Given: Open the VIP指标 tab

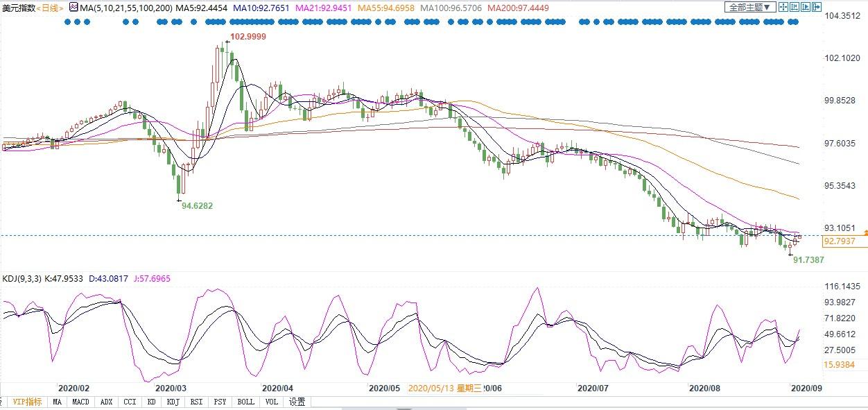Looking at the screenshot, I should (27, 402).
